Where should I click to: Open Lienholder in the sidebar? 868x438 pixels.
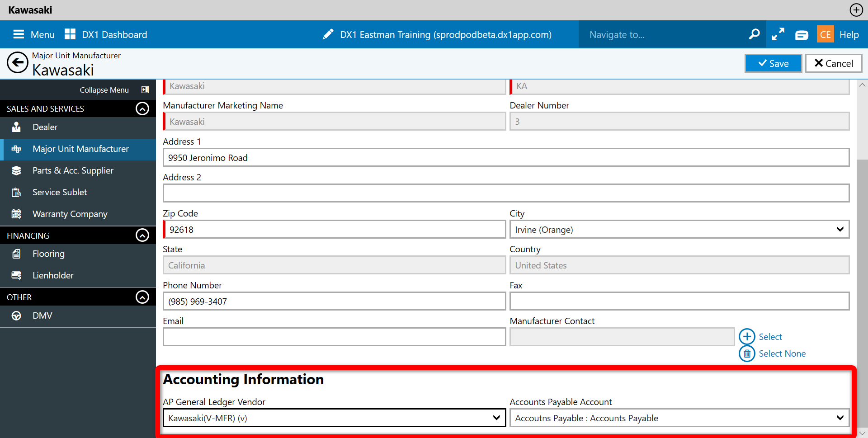click(78, 276)
